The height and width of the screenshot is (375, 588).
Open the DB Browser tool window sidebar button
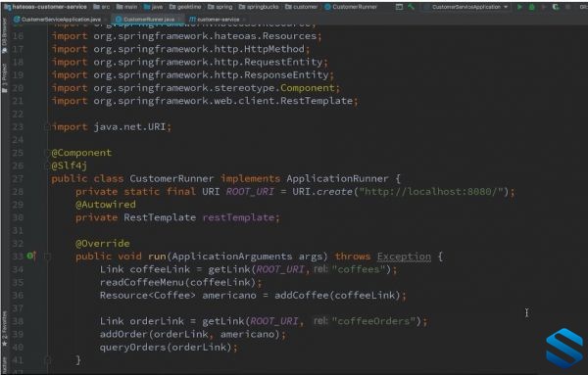click(5, 35)
